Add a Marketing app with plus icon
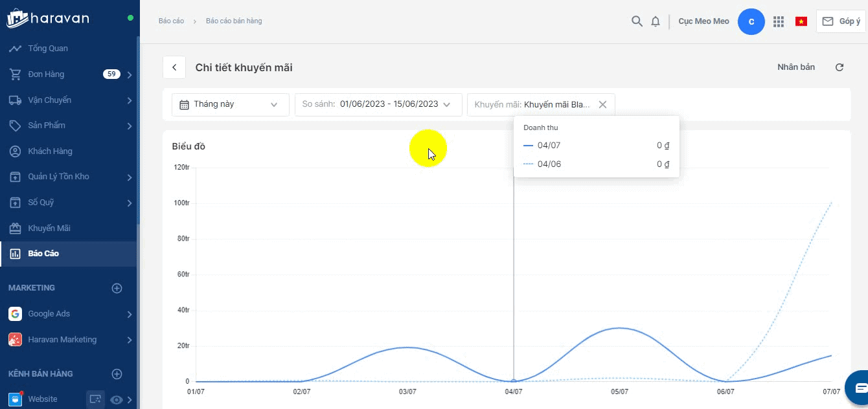Viewport: 868px width, 409px height. [x=117, y=288]
